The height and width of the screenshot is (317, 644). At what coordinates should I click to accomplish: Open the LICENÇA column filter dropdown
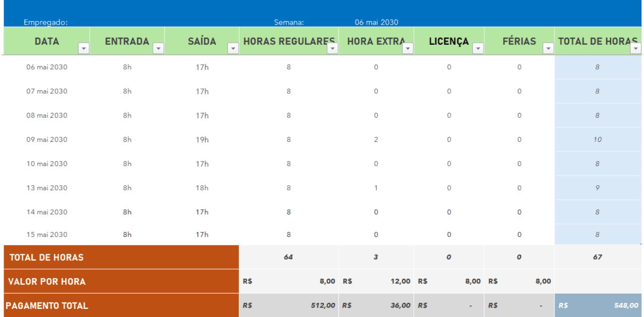(478, 48)
